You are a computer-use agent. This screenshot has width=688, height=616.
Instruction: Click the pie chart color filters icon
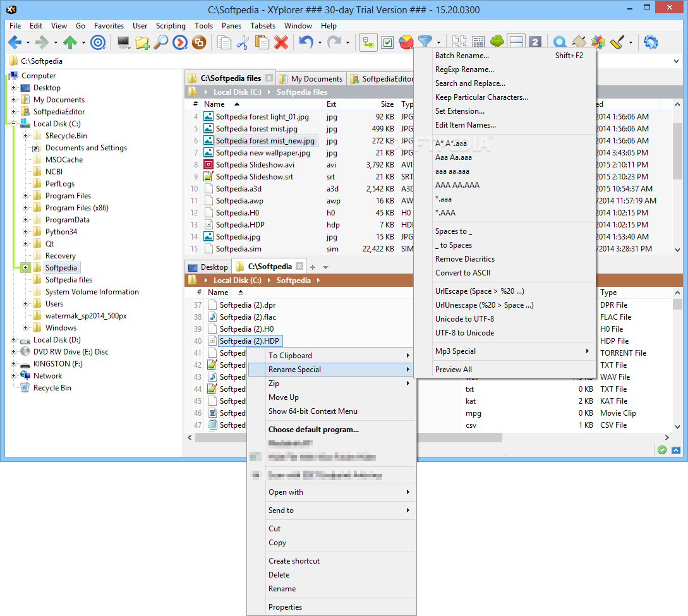click(406, 42)
